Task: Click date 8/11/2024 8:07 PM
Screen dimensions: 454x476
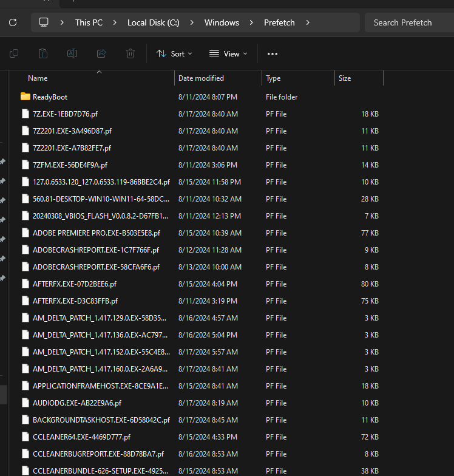Action: click(208, 97)
